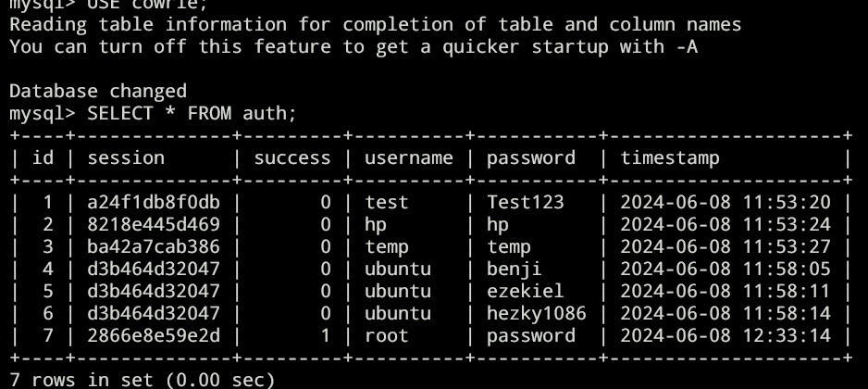The image size is (868, 389).
Task: Click the Test123 password cell
Action: pyautogui.click(x=526, y=202)
